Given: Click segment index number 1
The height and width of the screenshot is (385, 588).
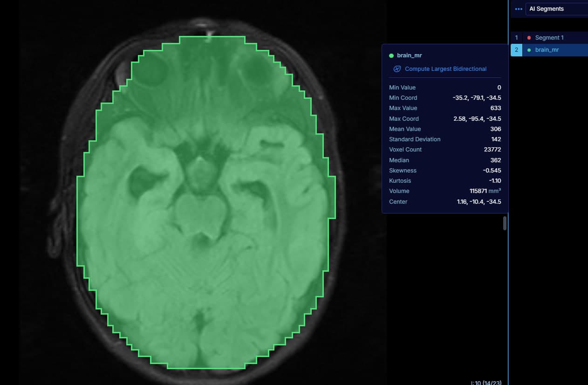Looking at the screenshot, I should (516, 38).
